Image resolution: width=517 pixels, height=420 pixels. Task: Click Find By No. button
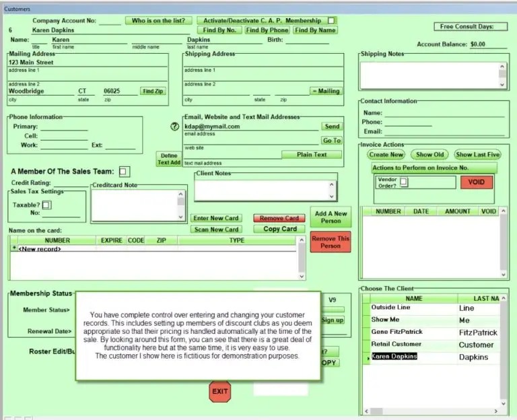219,30
